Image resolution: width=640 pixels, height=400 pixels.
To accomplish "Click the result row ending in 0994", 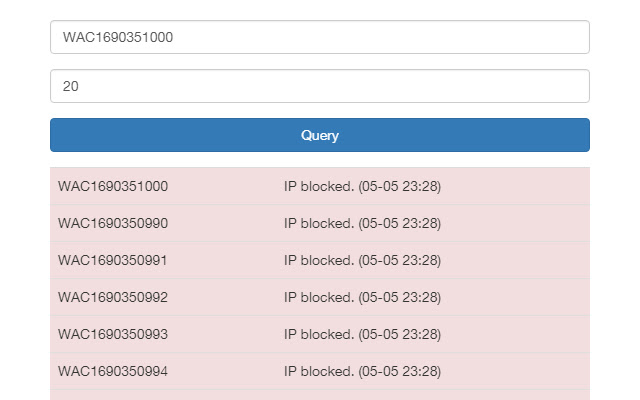I will click(320, 371).
